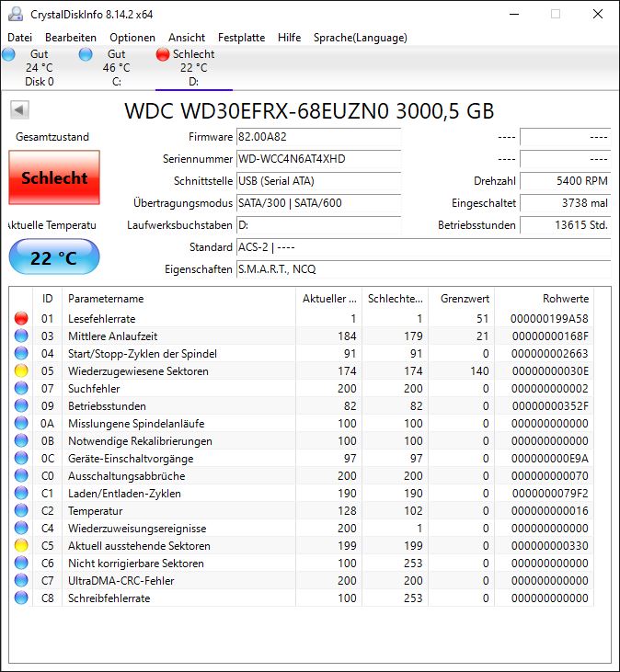Click status icon for Suchfehler row
This screenshot has width=620, height=672.
coord(21,388)
